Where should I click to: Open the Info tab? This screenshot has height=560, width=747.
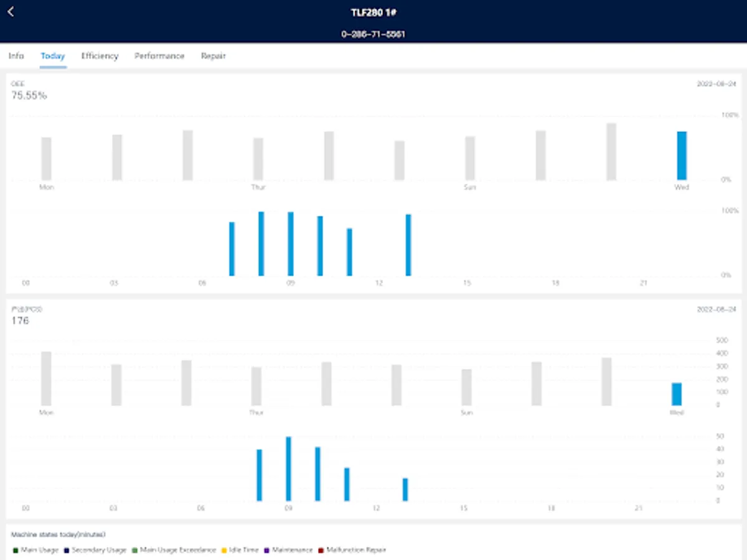coord(16,56)
